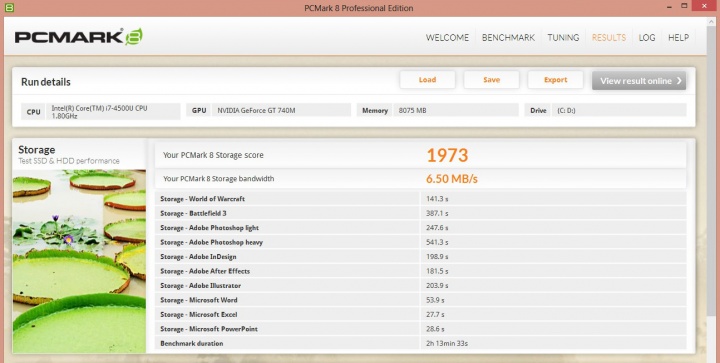Switch to the BENCHMARK tab
This screenshot has width=720, height=363.
[x=508, y=38]
